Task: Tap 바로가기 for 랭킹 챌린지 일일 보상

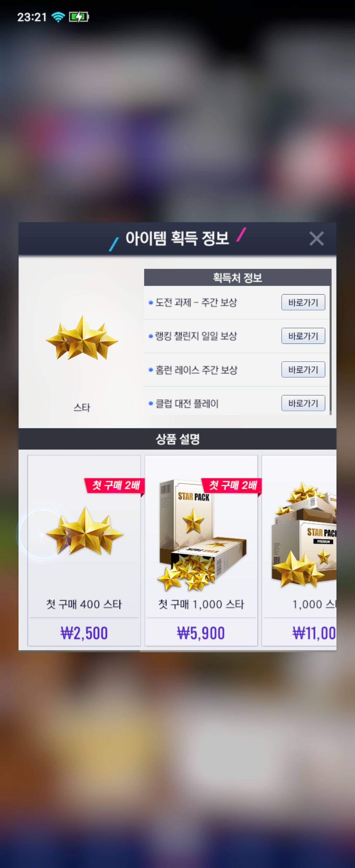Action: 303,336
